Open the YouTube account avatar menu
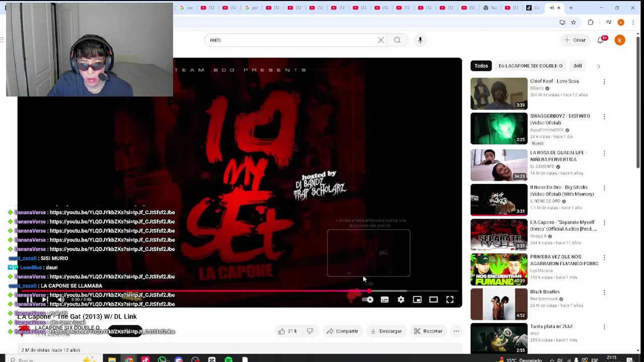 620,40
